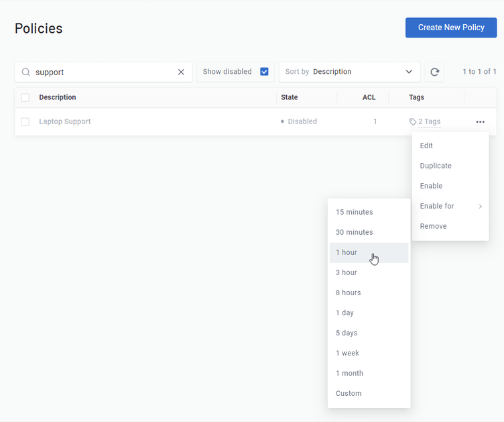The height and width of the screenshot is (422, 504).
Task: Click the ACL column header
Action: [x=369, y=97]
